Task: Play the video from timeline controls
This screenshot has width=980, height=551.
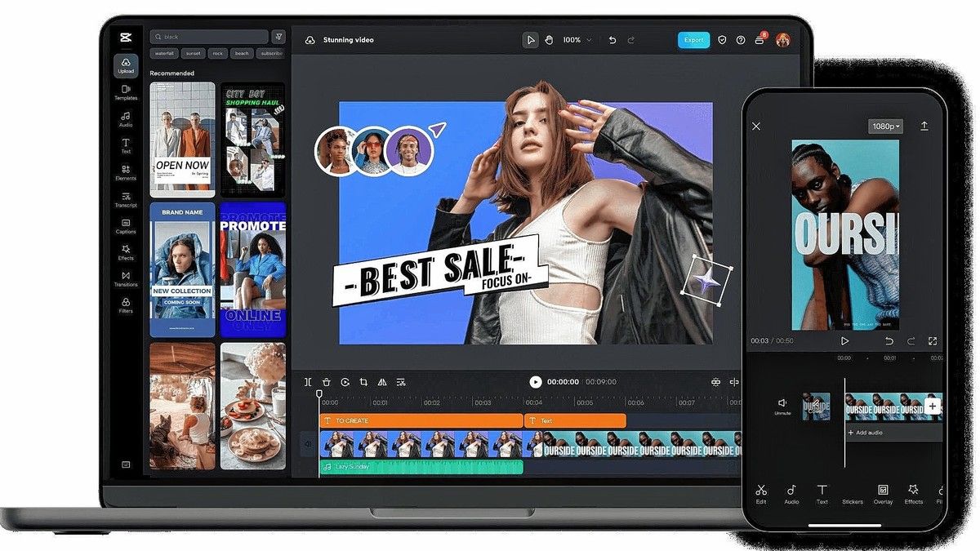Action: (x=535, y=382)
